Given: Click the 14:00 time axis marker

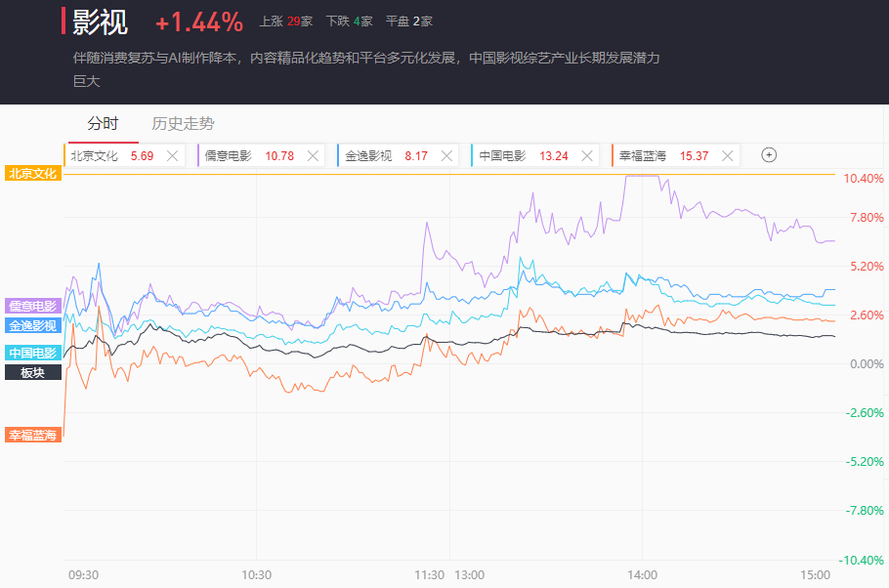Looking at the screenshot, I should 643,575.
